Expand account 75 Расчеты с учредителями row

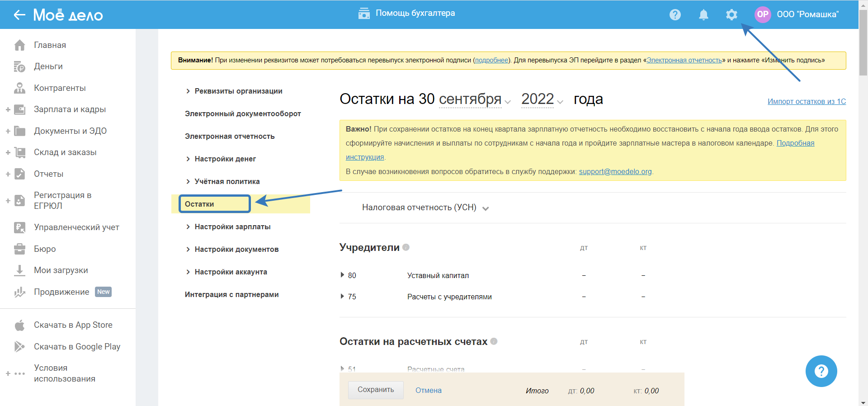click(342, 296)
